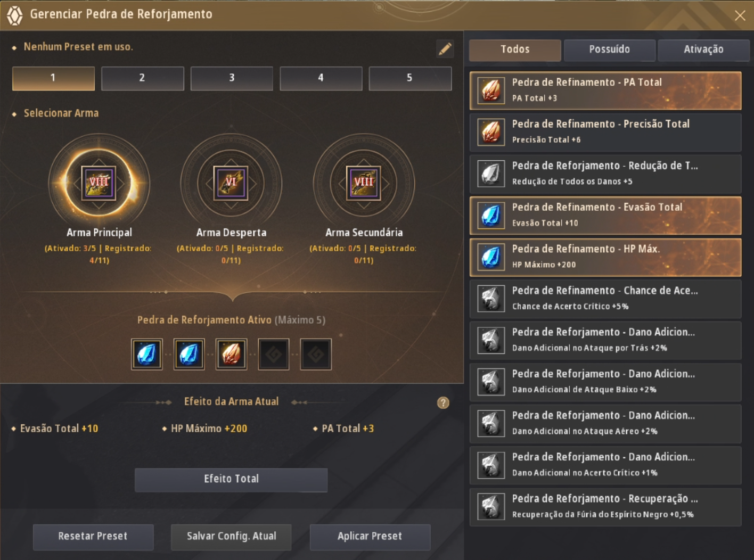The height and width of the screenshot is (560, 754).
Task: Click the fourth empty reforging stone slot
Action: 274,354
